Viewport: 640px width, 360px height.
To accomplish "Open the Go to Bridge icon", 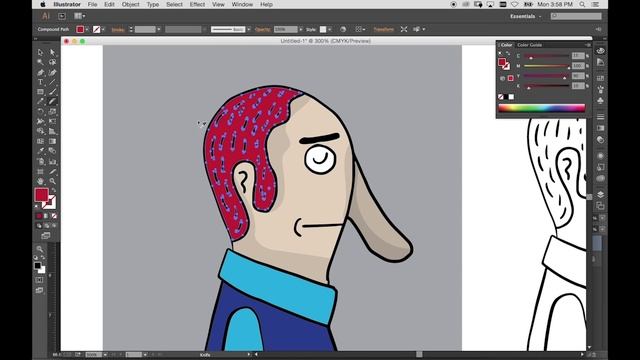I will coord(62,16).
